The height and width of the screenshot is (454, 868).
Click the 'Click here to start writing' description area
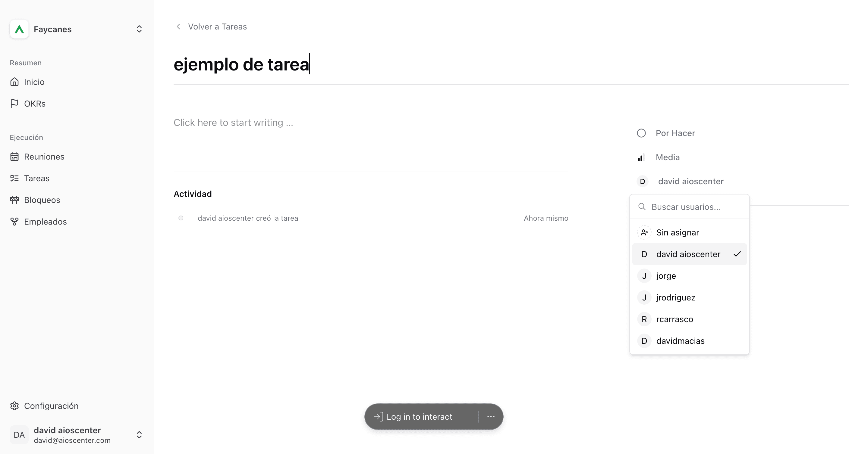233,123
